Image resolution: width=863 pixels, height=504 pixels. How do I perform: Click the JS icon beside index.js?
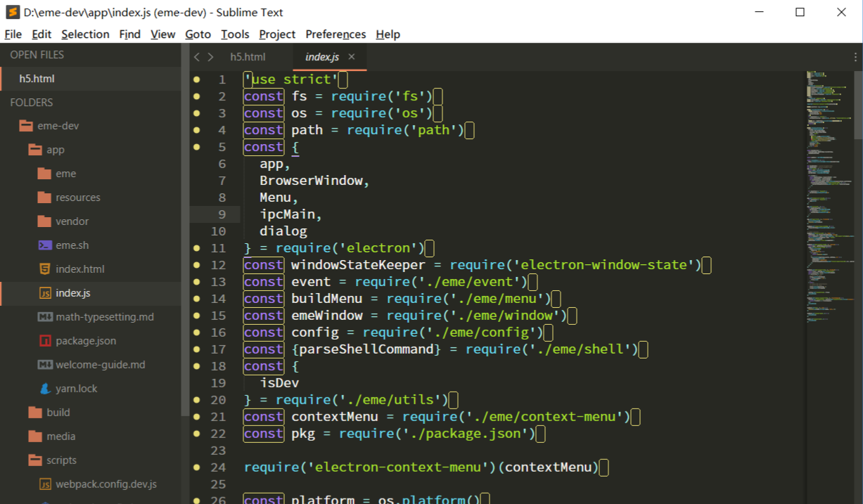(x=45, y=292)
